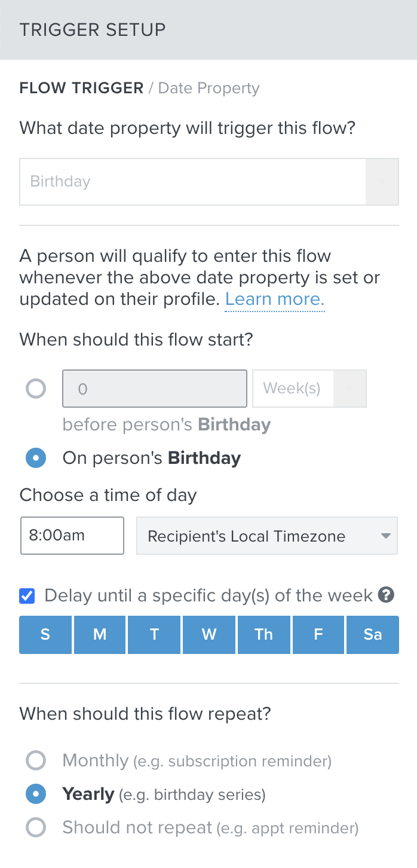Toggle the Sunday day button

pos(45,634)
